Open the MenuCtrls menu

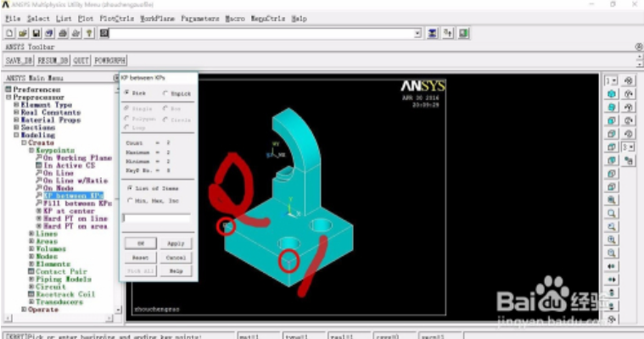coord(268,19)
